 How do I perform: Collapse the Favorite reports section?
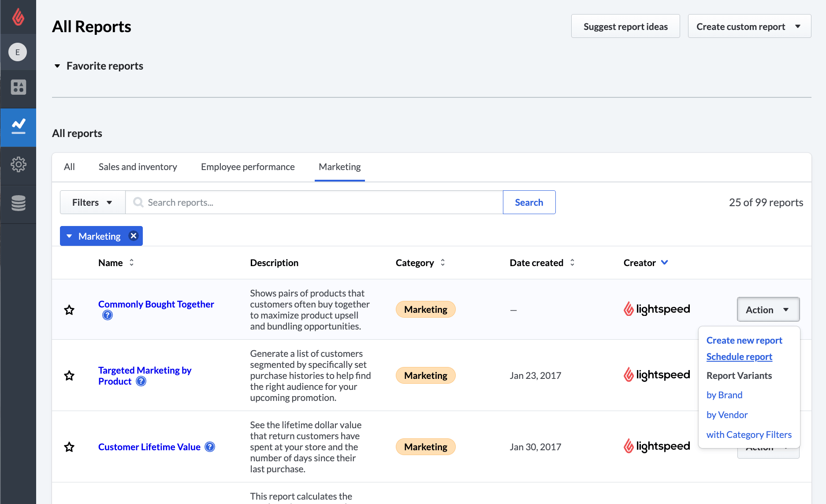click(57, 66)
